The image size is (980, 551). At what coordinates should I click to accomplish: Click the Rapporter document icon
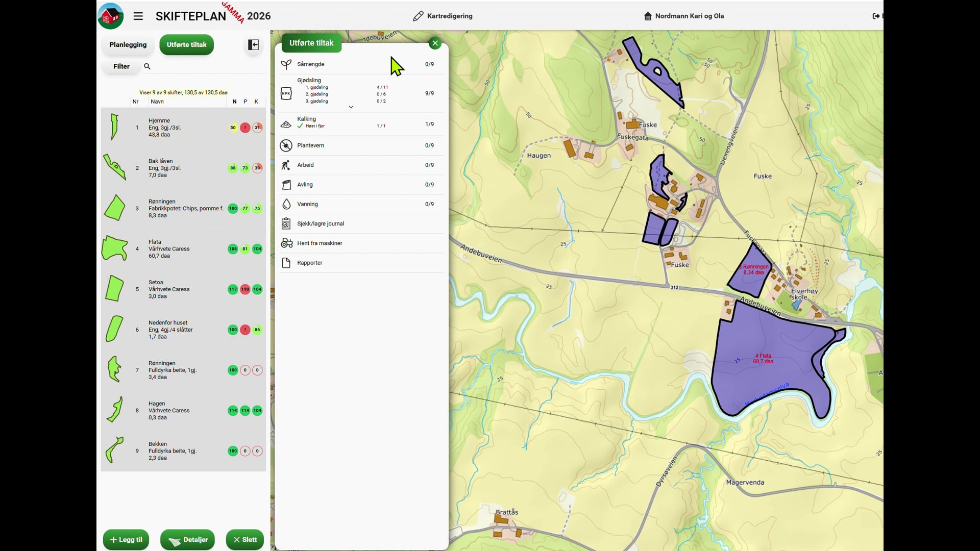[x=286, y=263]
